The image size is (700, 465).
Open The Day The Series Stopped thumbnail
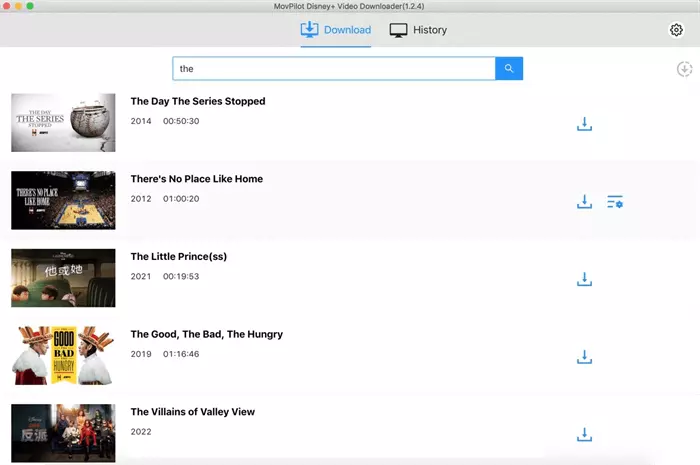[x=63, y=123]
